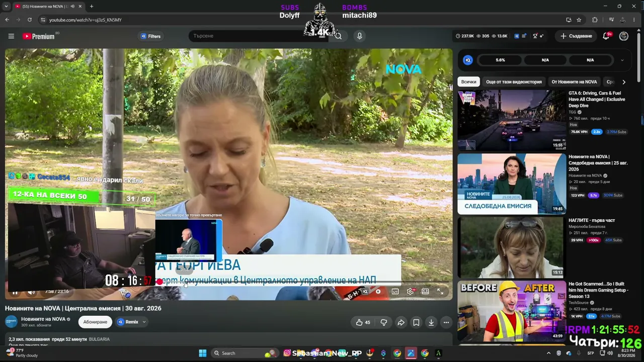Start voice search with the microphone icon
The width and height of the screenshot is (644, 362).
(359, 36)
